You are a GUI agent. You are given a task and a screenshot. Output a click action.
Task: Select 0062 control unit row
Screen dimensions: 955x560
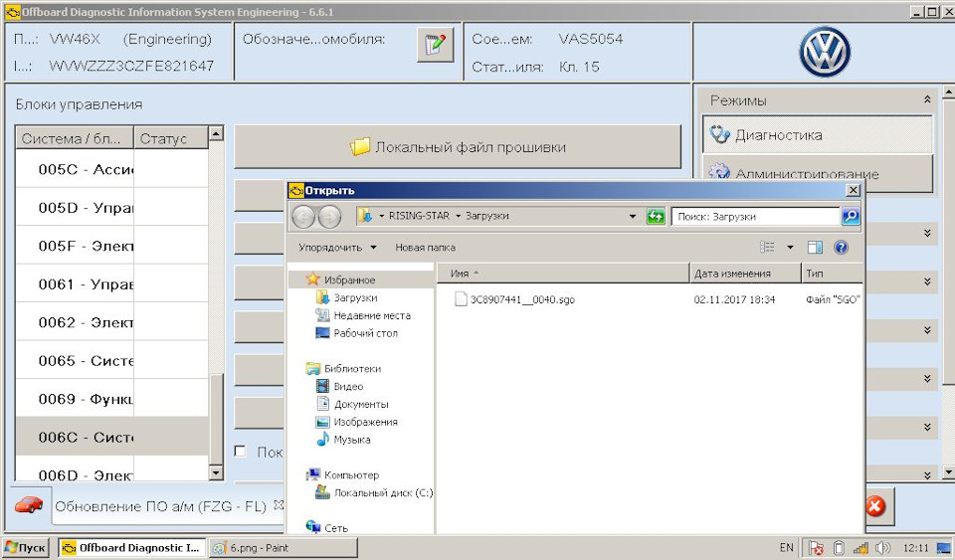111,322
